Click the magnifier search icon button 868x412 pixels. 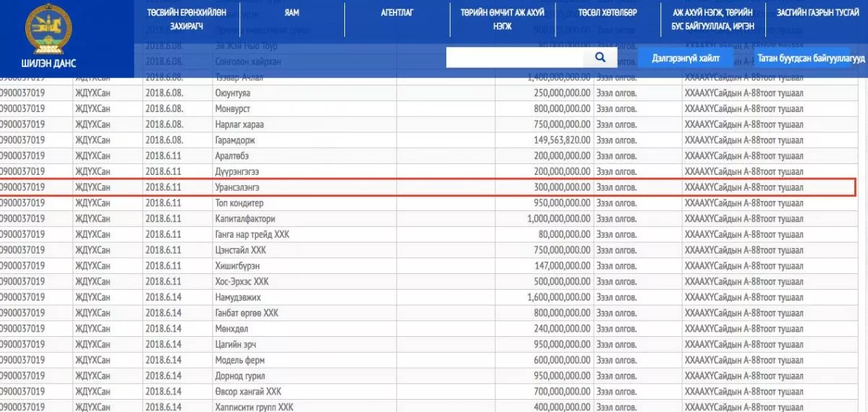(600, 58)
